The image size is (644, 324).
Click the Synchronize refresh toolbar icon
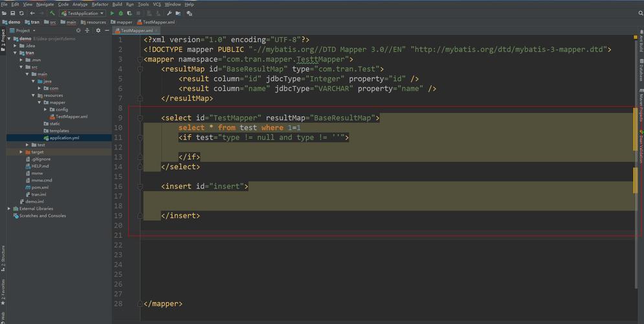[21, 13]
